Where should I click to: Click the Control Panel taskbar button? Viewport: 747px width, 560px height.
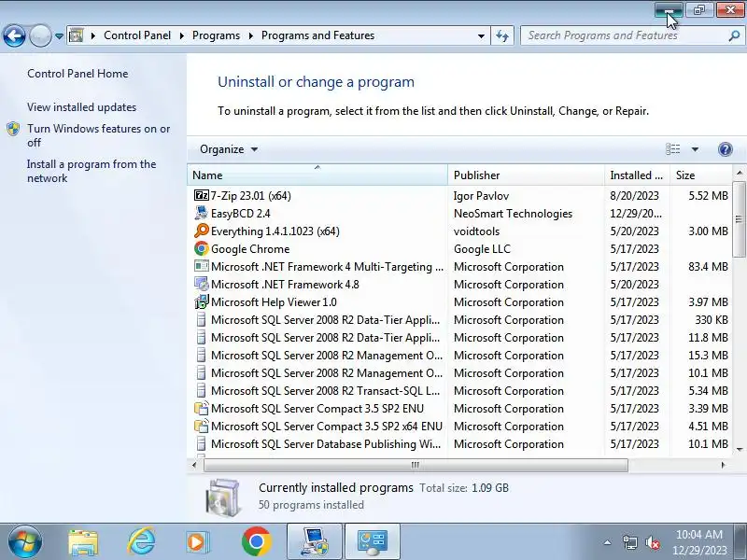(373, 542)
